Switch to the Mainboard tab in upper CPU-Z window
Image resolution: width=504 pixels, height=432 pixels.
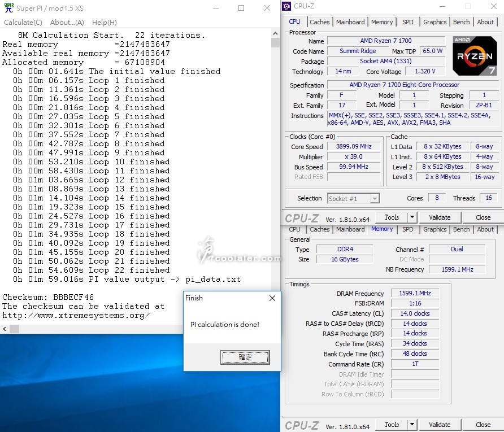[x=350, y=22]
